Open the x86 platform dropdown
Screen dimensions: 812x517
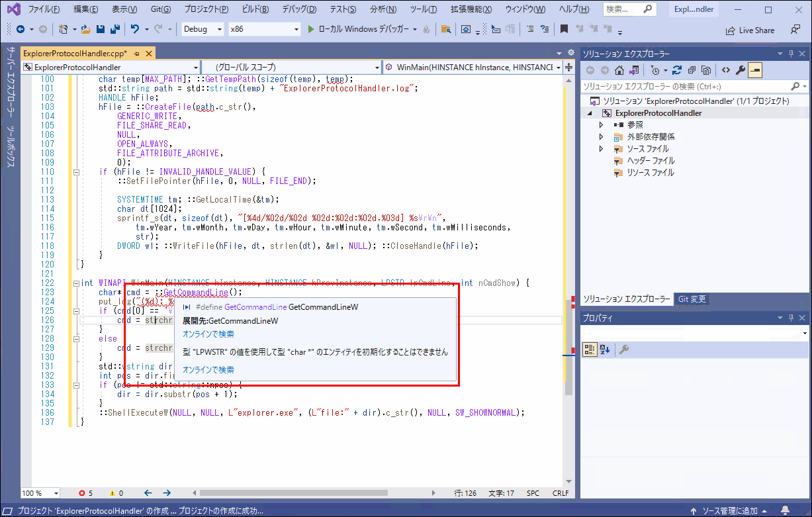tap(263, 29)
